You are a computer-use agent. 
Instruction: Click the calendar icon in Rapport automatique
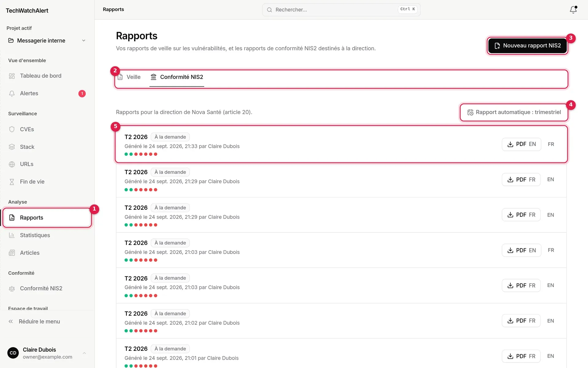[470, 113]
